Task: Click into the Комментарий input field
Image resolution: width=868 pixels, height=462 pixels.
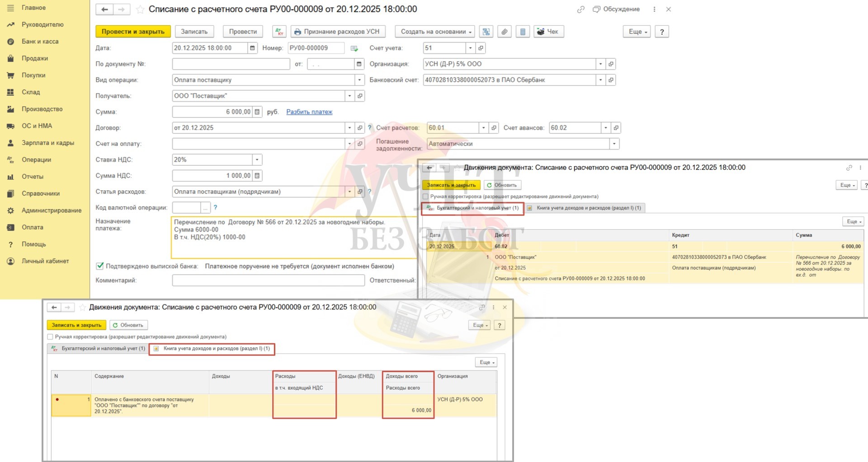Action: (268, 280)
